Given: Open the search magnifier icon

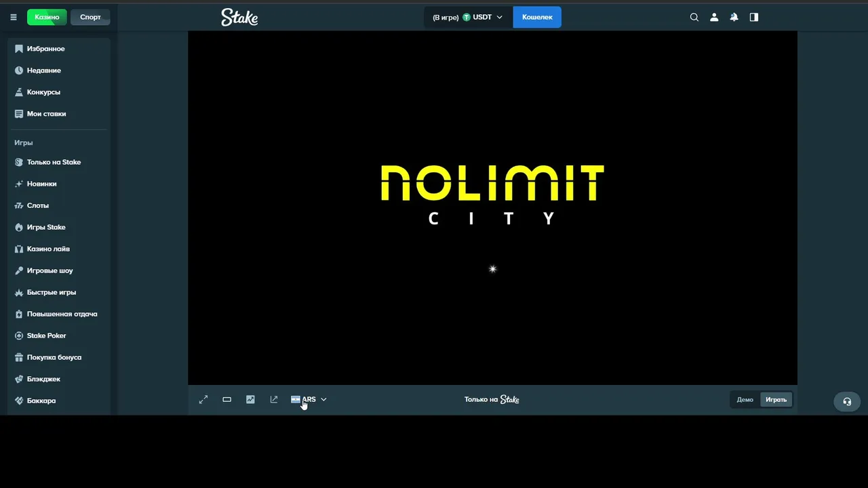Looking at the screenshot, I should pos(694,18).
